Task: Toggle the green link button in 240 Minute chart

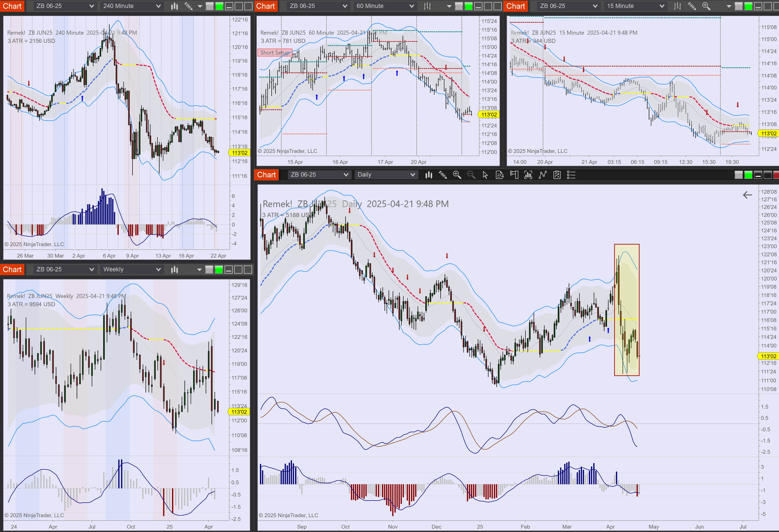Action: pyautogui.click(x=219, y=6)
